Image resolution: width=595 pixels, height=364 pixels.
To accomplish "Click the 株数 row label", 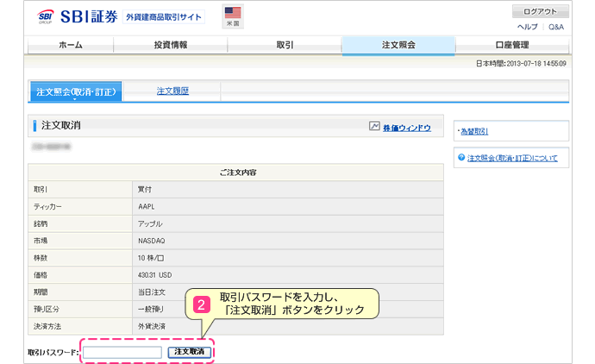I will pos(41,258).
